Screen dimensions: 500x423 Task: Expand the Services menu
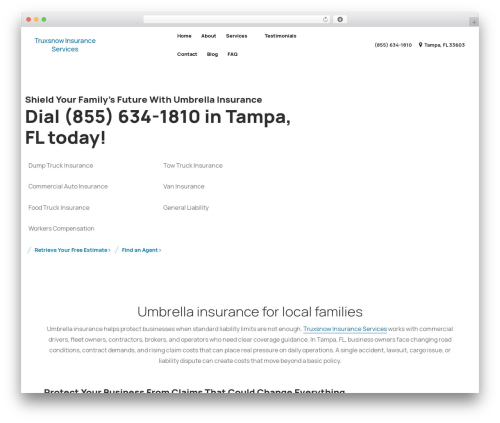tap(237, 36)
